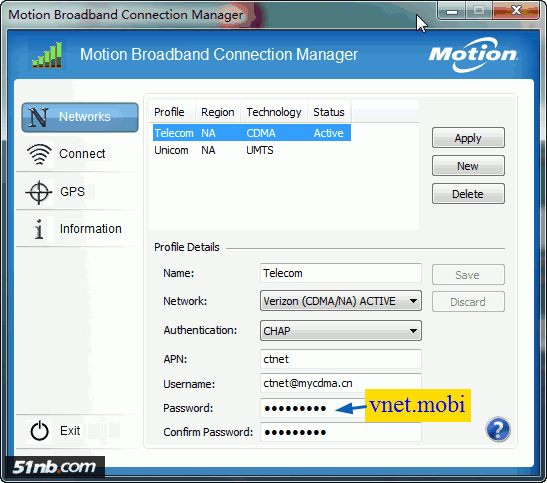The width and height of the screenshot is (547, 483).
Task: Focus the Username input field
Action: pyautogui.click(x=340, y=383)
